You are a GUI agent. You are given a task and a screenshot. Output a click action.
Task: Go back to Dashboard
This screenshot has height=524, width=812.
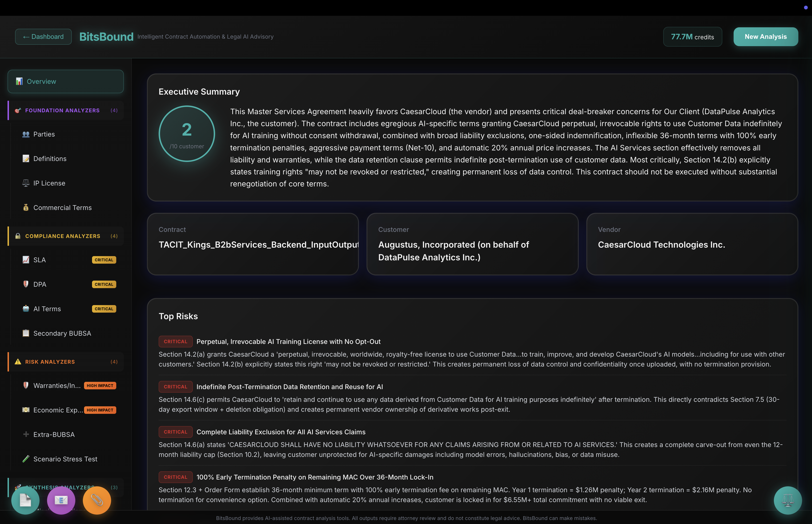(x=43, y=37)
